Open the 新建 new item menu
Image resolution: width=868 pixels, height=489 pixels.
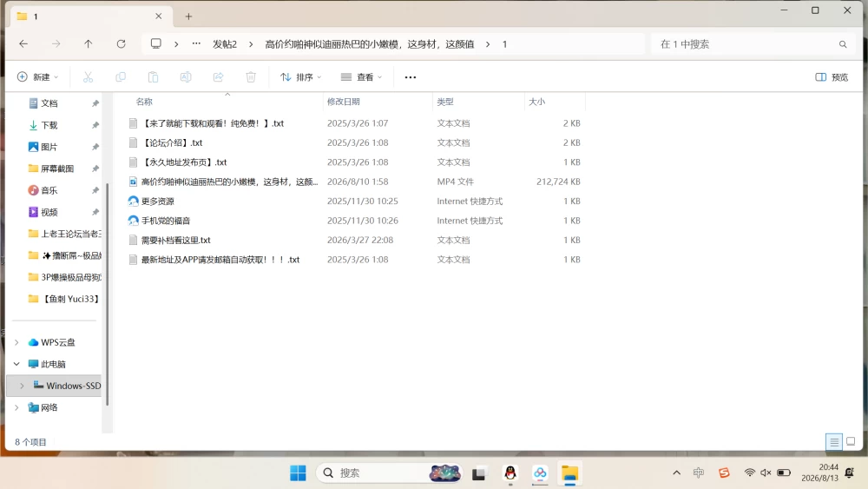coord(37,77)
